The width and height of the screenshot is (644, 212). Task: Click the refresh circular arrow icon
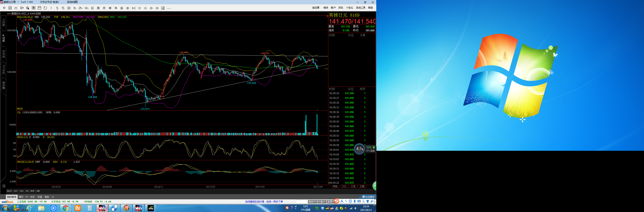point(45,8)
